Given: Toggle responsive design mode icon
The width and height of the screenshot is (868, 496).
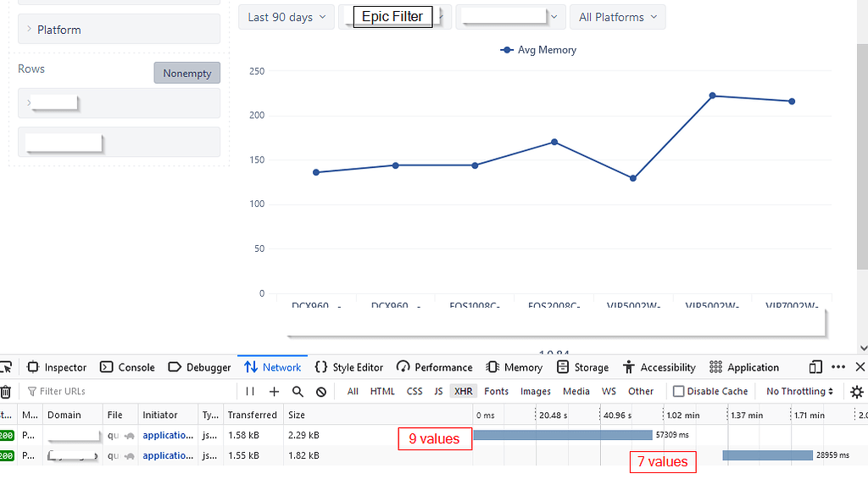Looking at the screenshot, I should pyautogui.click(x=815, y=366).
